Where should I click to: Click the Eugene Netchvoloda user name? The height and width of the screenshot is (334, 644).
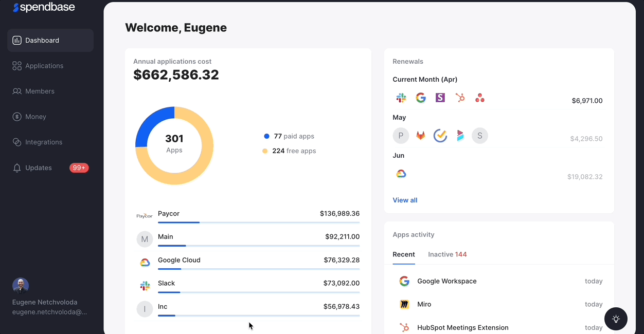click(x=45, y=302)
